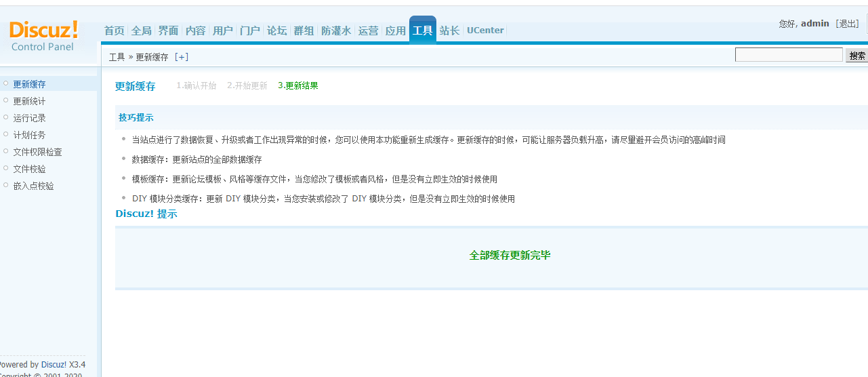Open the UCenter menu tab
This screenshot has width=868, height=377.
click(485, 31)
